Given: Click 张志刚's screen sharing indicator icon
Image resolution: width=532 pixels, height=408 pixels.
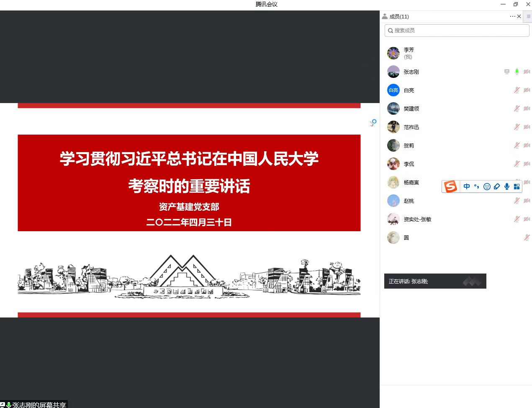Looking at the screenshot, I should [507, 72].
